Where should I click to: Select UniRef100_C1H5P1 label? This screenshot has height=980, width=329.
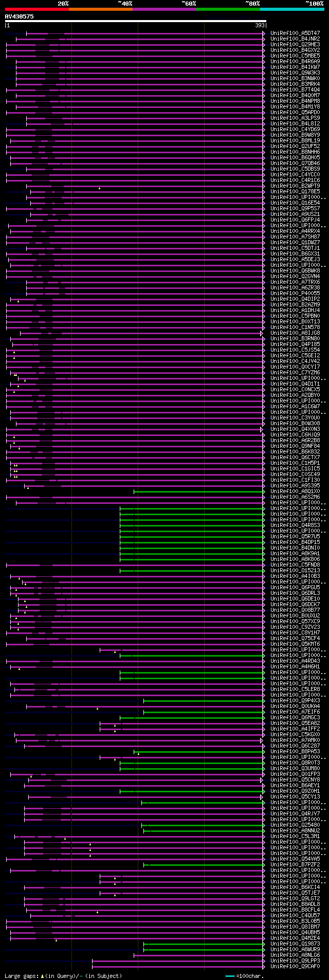click(295, 463)
